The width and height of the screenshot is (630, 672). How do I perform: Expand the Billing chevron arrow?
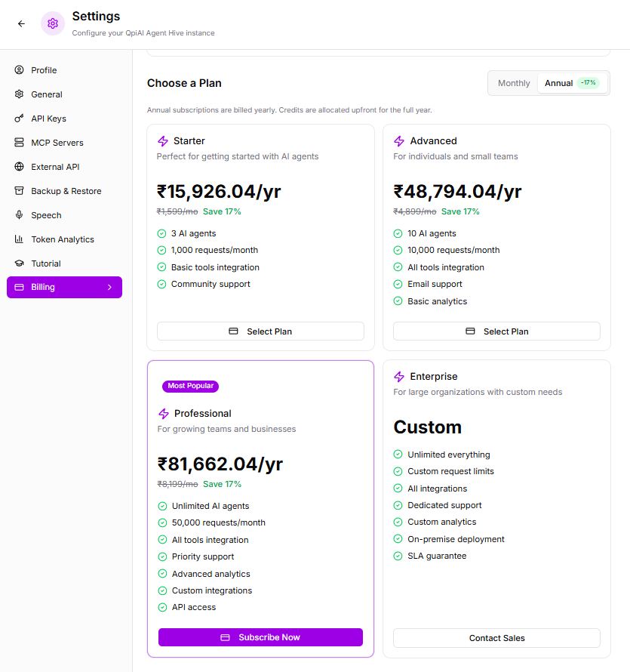click(109, 288)
